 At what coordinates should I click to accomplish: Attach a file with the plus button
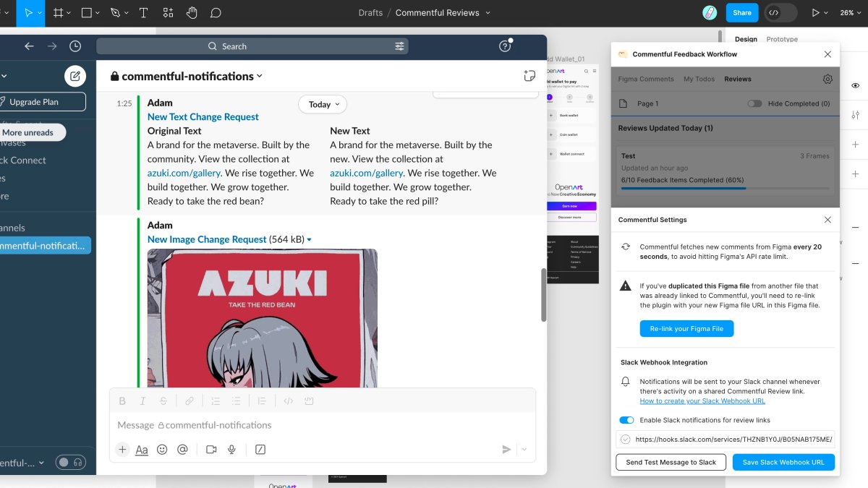click(x=122, y=450)
